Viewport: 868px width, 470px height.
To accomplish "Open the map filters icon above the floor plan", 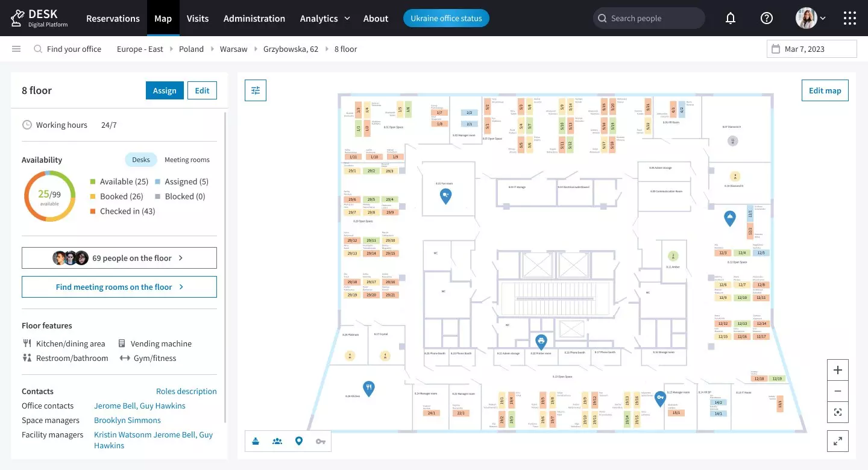I will pyautogui.click(x=255, y=90).
